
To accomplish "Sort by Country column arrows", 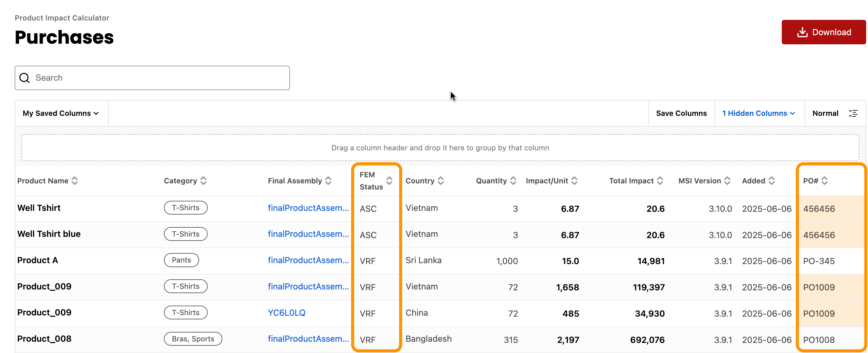I will point(441,181).
